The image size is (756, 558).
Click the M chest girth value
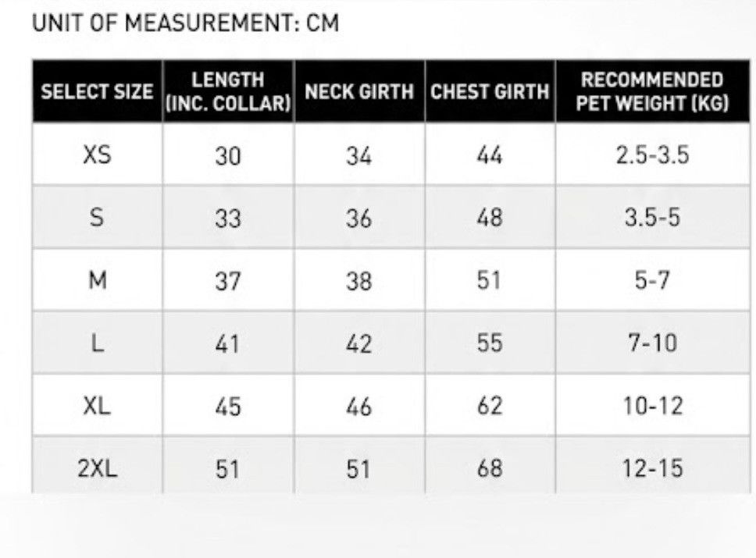[489, 280]
